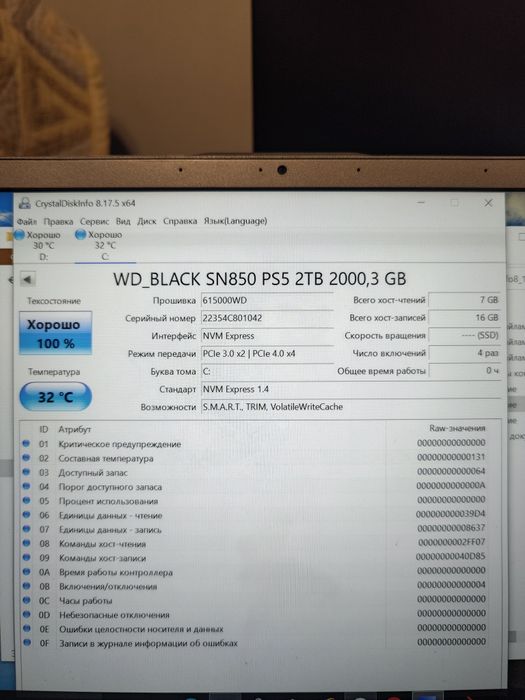The width and height of the screenshot is (525, 700).
Task: Click the features field S.M.A.R.T., TRIM
Action: click(x=351, y=407)
